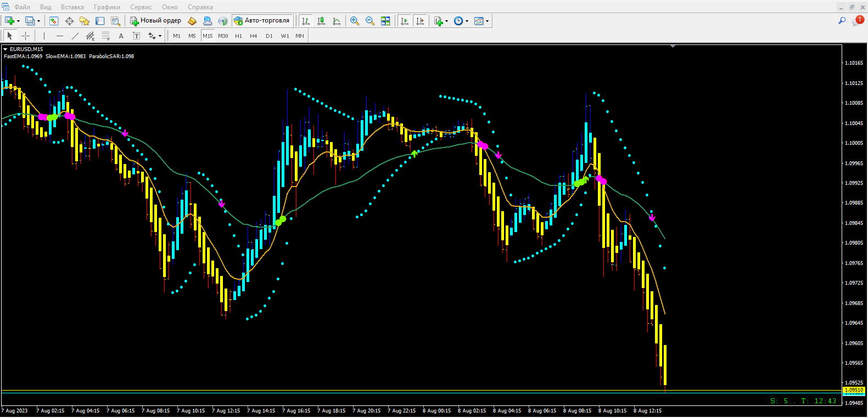This screenshot has height=418, width=868.
Task: Toggle the Авто-торговля auto trading button
Action: tap(262, 21)
